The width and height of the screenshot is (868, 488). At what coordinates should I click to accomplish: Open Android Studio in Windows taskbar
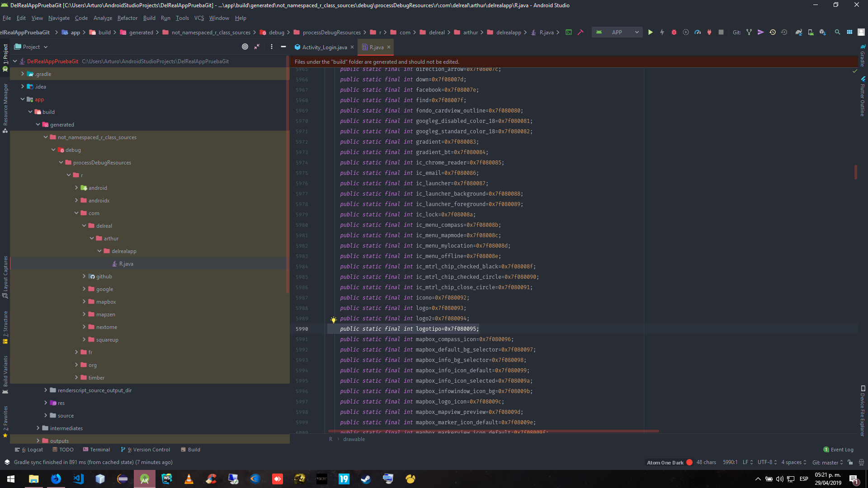pyautogui.click(x=145, y=479)
